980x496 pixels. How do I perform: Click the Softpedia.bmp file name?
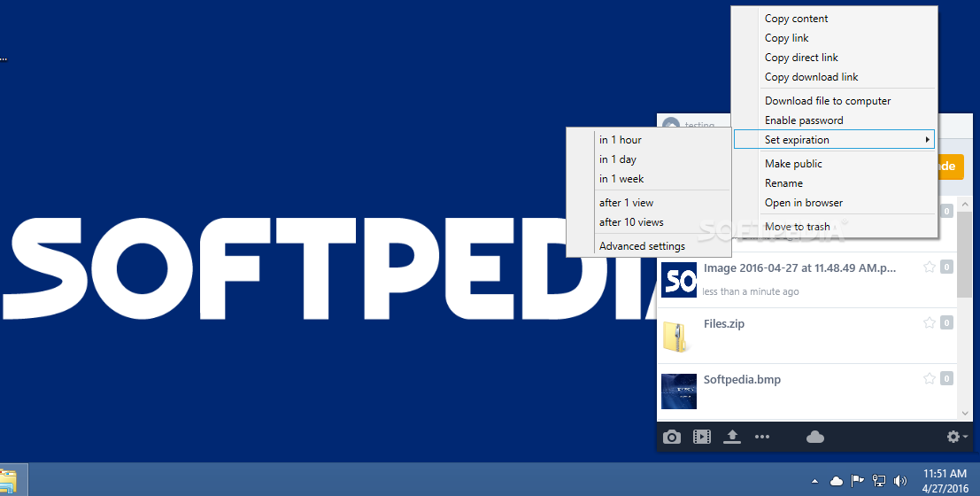tap(742, 380)
